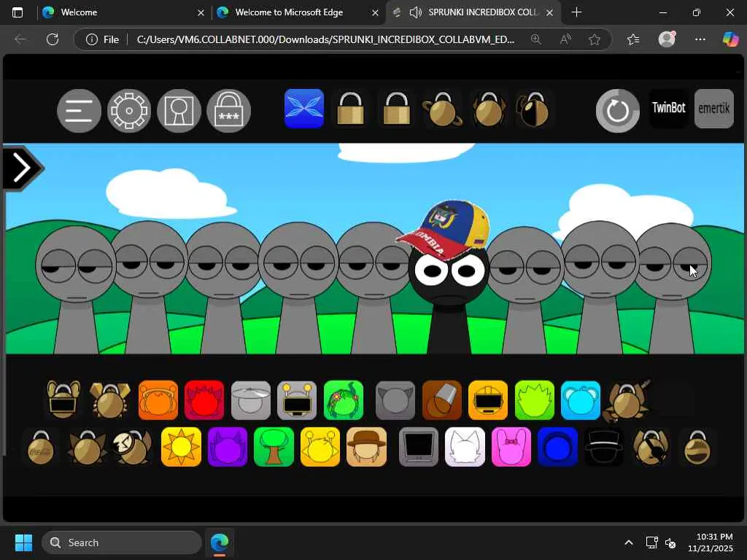The width and height of the screenshot is (747, 560).
Task: Mute the Sprunki tab audio speaker
Action: pyautogui.click(x=415, y=12)
